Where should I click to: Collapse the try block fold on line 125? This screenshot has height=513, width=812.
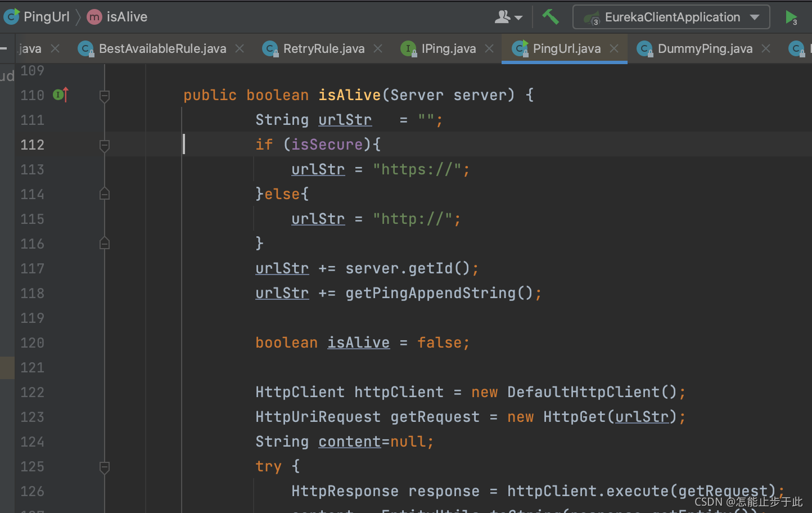click(105, 467)
